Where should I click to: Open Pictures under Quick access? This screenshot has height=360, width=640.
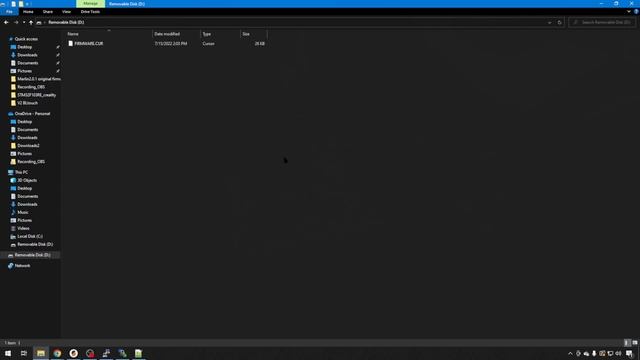(x=24, y=71)
